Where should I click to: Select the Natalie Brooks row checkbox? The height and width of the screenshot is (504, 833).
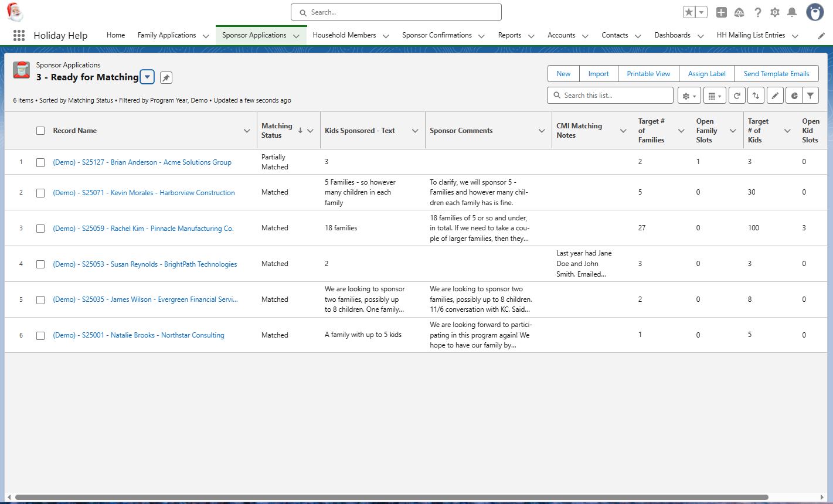click(40, 335)
